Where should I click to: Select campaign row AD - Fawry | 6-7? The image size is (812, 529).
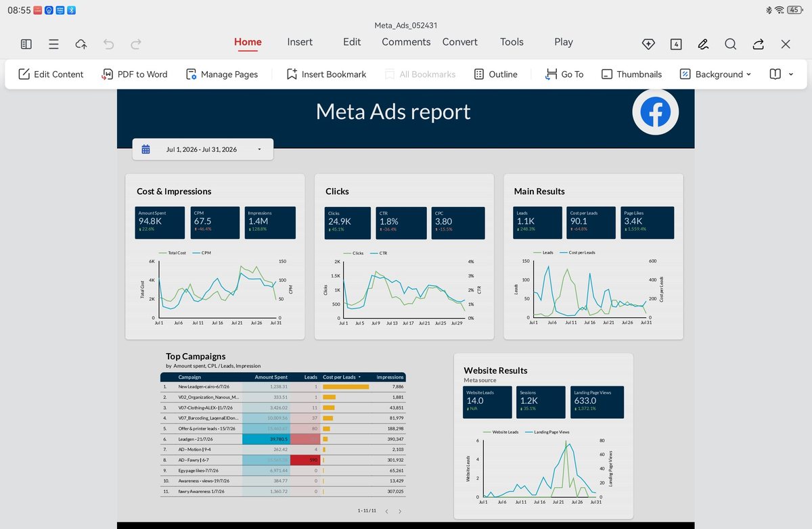point(283,460)
